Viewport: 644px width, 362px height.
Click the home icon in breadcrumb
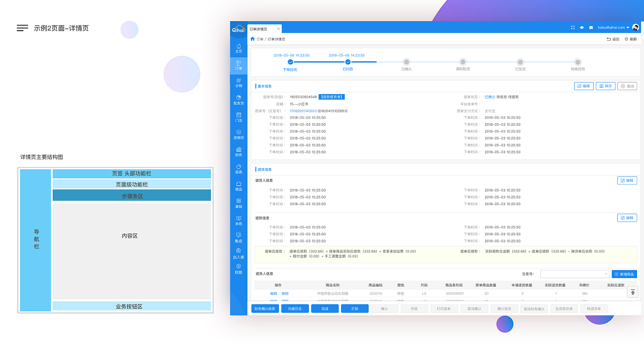click(253, 39)
